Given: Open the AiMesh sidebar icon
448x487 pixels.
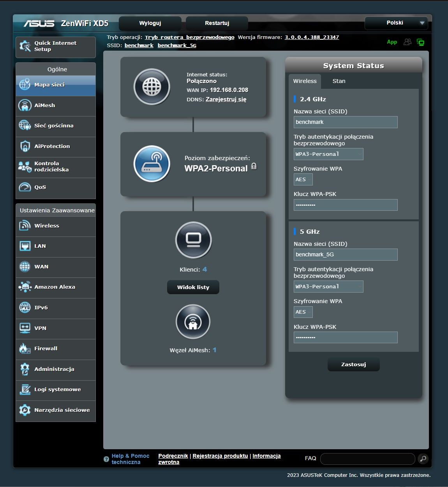Looking at the screenshot, I should (x=25, y=105).
